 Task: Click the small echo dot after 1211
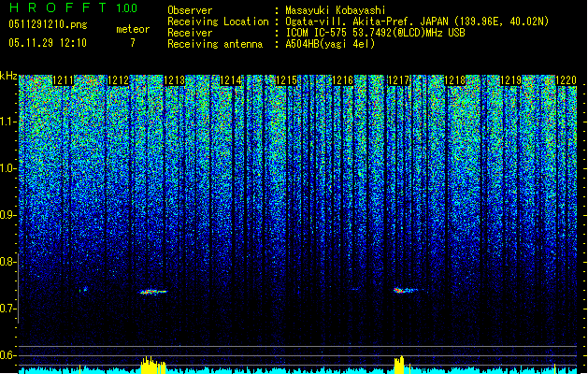click(85, 289)
